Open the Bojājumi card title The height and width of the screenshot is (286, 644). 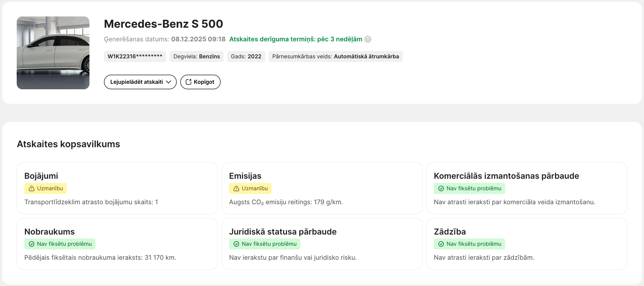pos(41,176)
